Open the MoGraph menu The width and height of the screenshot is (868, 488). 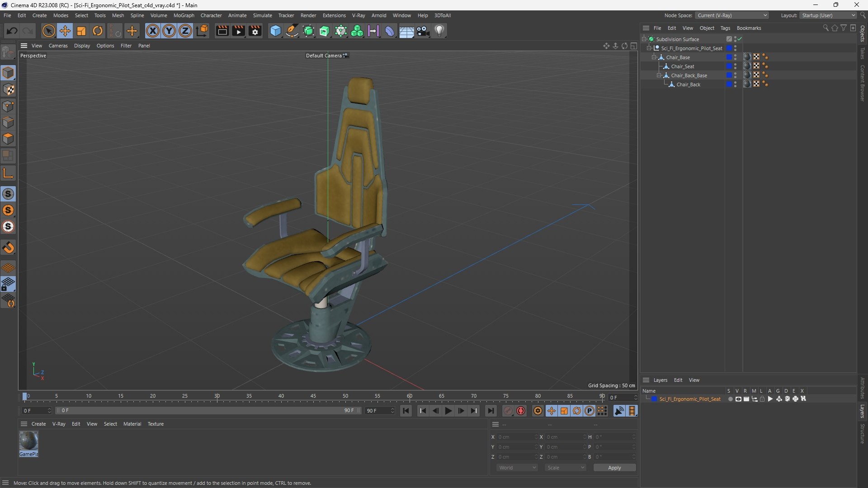click(184, 15)
